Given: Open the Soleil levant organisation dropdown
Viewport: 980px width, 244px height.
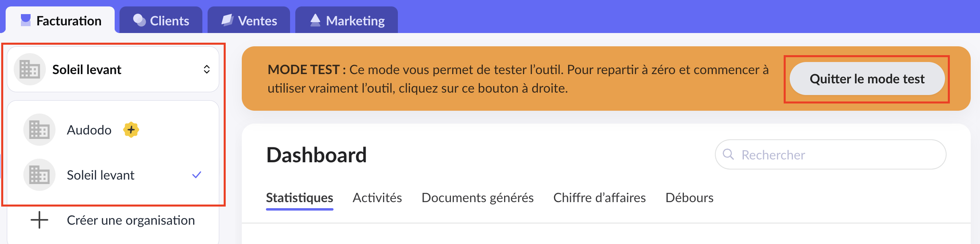Looking at the screenshot, I should (x=113, y=69).
